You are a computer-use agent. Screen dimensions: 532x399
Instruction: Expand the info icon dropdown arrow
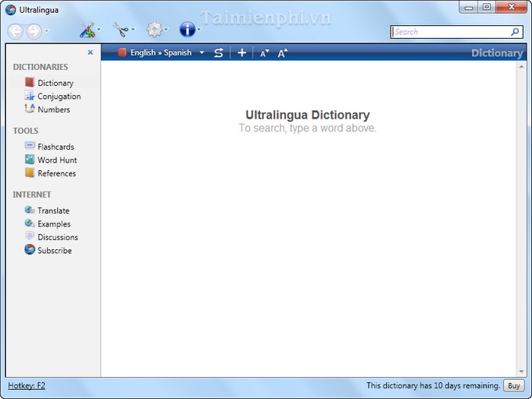pyautogui.click(x=199, y=30)
